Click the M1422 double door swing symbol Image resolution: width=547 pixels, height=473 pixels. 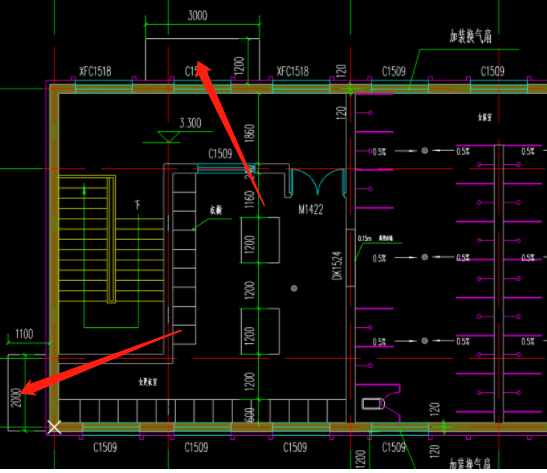(318, 182)
